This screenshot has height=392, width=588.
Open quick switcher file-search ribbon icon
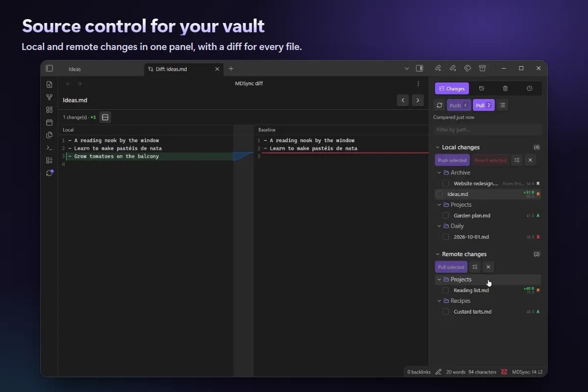(49, 84)
